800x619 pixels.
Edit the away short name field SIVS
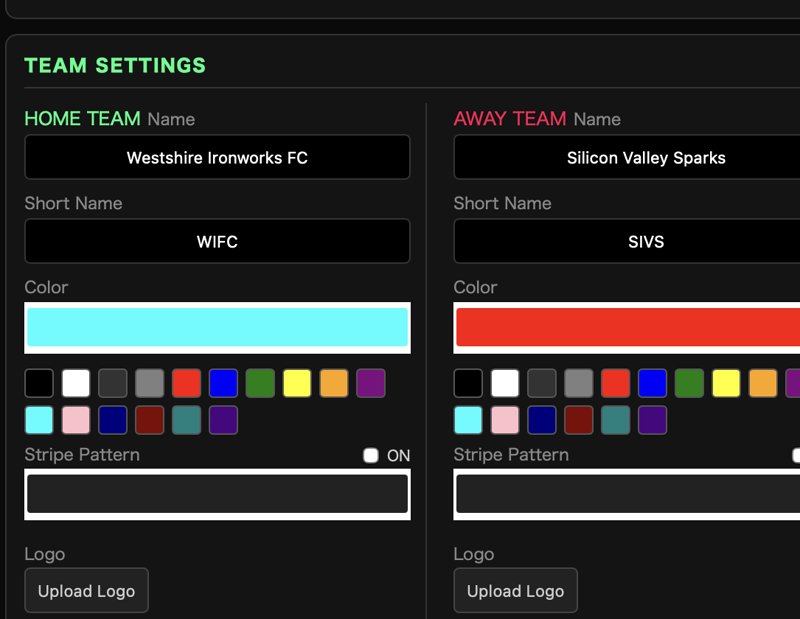627,241
